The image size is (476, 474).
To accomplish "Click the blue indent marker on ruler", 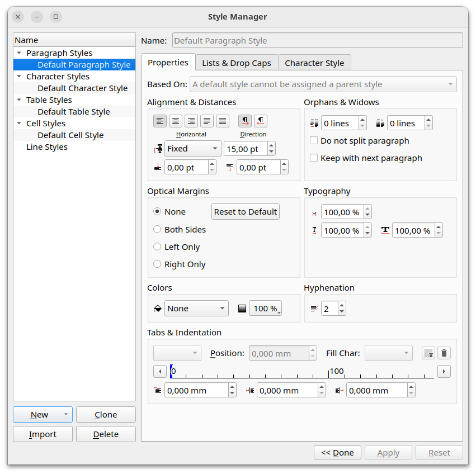I will pos(171,371).
